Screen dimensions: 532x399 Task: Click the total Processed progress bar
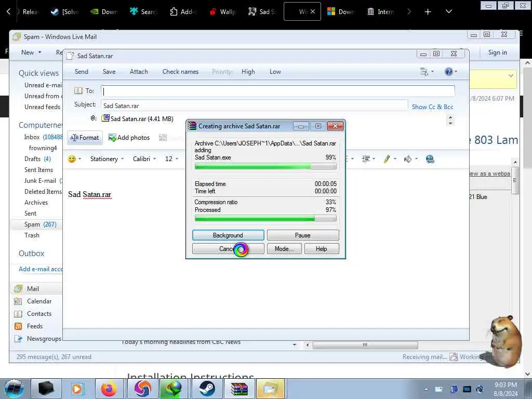265,219
